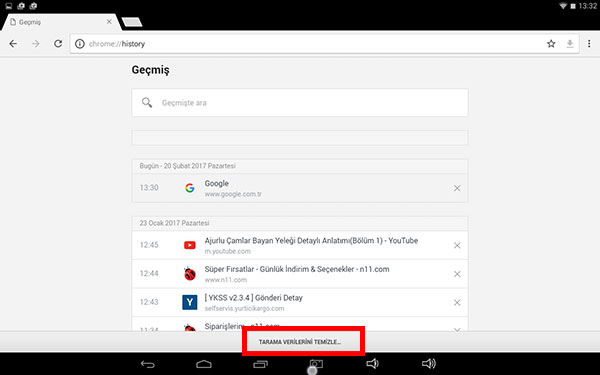Screen dimensions: 600x375
Task: Close the Geçmiş tab
Action: click(109, 22)
